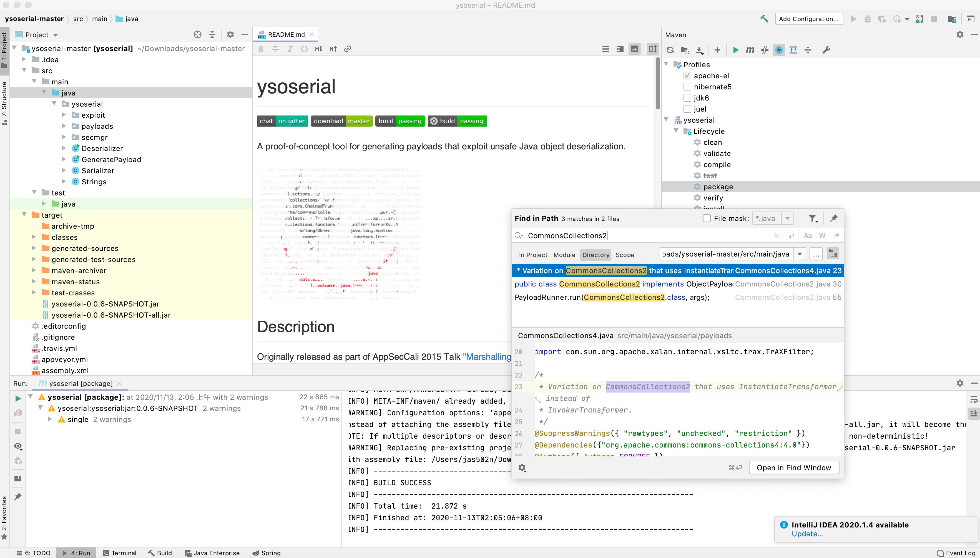Check the hibernate5 profile checkbox
The width and height of the screenshot is (980, 558).
(x=687, y=87)
